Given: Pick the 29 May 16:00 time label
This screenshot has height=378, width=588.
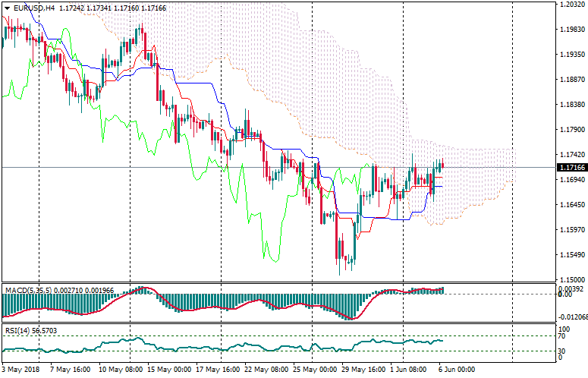Looking at the screenshot, I should (x=363, y=370).
